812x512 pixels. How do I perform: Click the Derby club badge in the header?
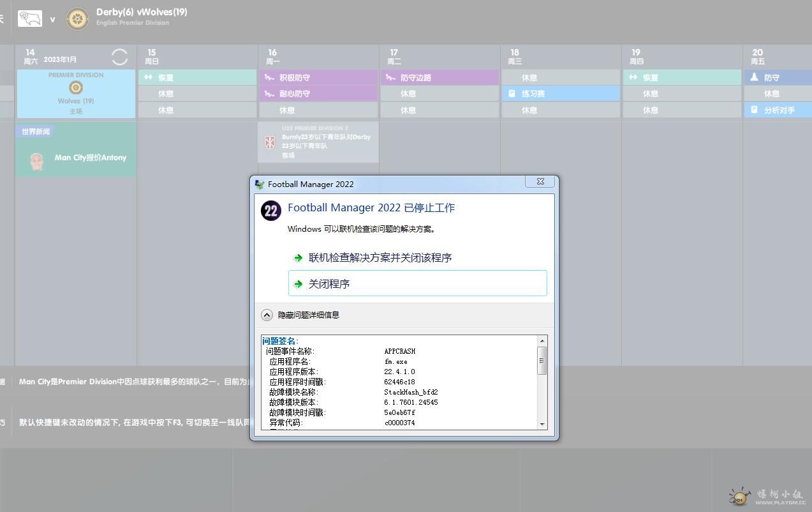[x=30, y=18]
